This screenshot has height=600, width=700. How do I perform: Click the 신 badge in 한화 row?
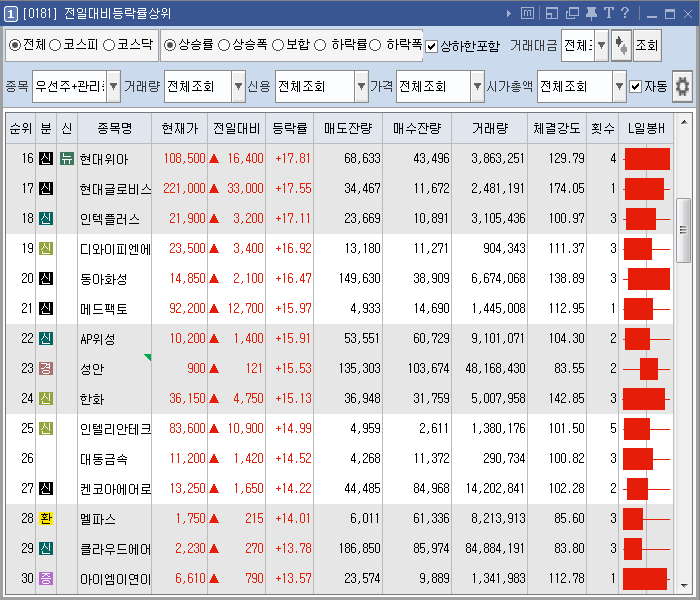46,398
